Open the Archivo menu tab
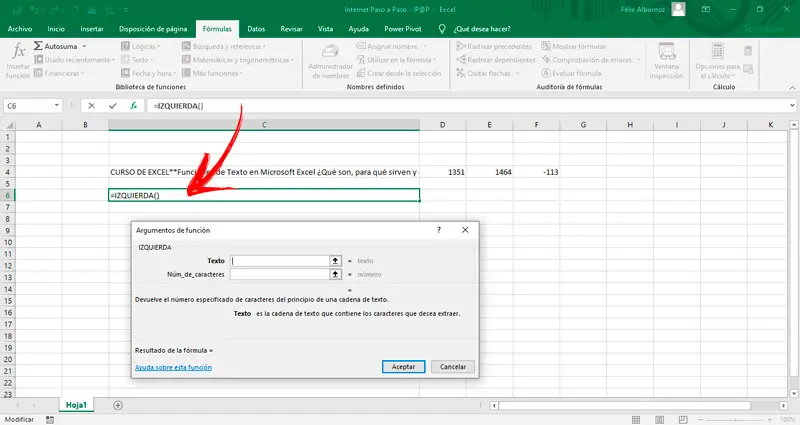800x425 pixels. click(19, 29)
